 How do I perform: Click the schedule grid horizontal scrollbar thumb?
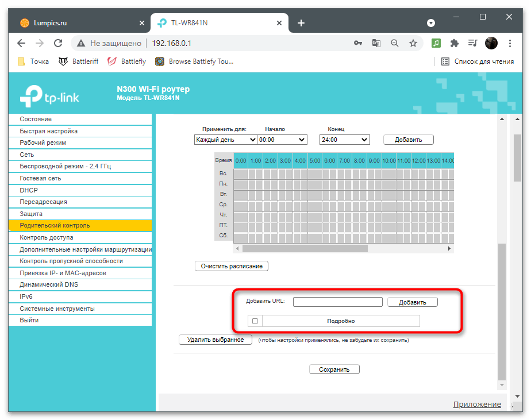pyautogui.click(x=305, y=249)
